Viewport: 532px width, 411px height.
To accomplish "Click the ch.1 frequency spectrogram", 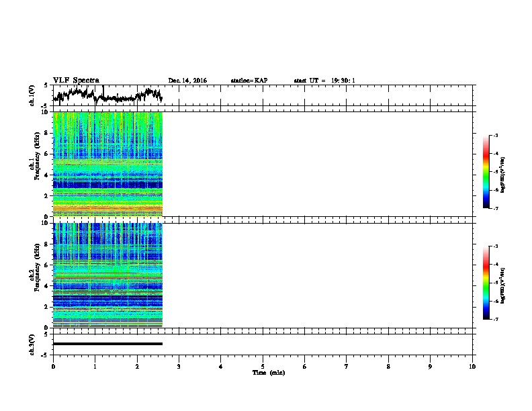I will click(x=108, y=164).
